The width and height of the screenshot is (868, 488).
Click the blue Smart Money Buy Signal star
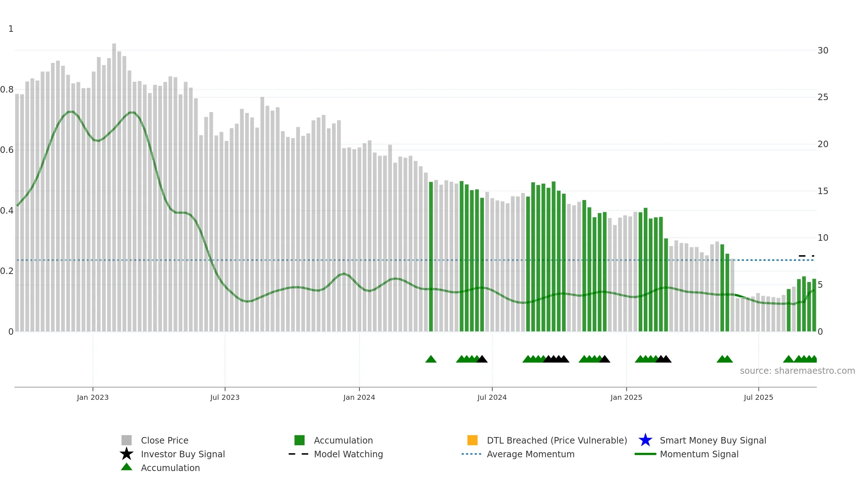645,440
